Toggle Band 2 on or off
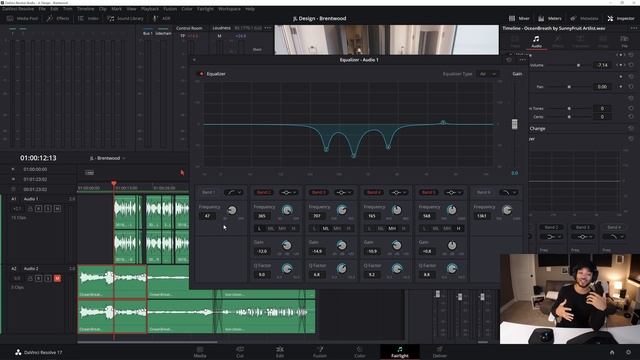The width and height of the screenshot is (640, 360). (x=263, y=192)
